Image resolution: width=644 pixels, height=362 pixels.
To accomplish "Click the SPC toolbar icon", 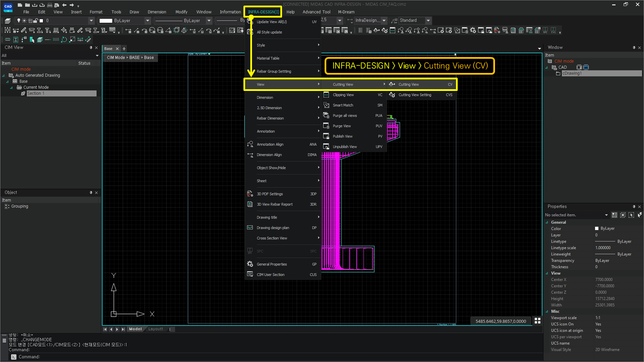I will click(546, 30).
